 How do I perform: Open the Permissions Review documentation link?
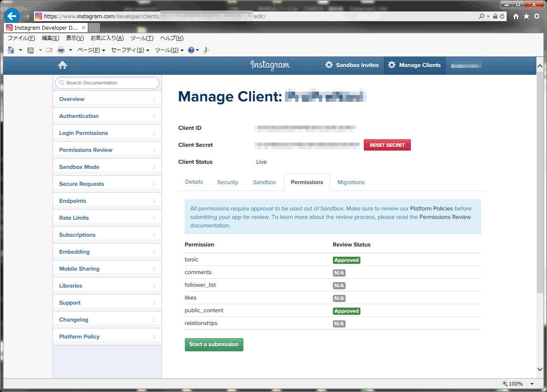point(445,217)
